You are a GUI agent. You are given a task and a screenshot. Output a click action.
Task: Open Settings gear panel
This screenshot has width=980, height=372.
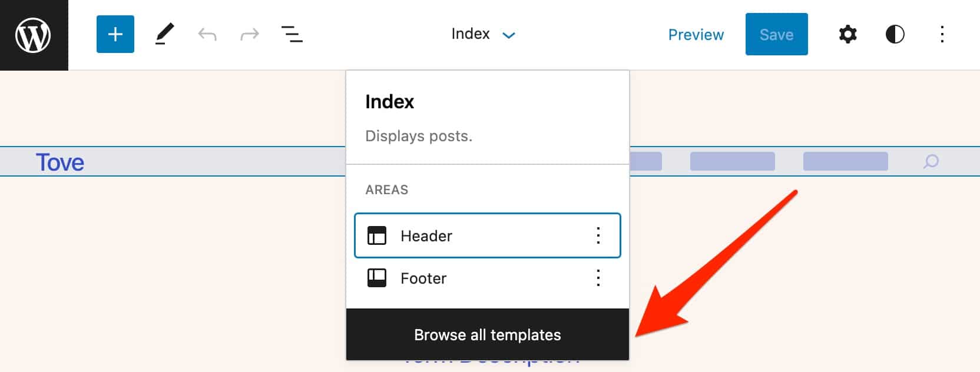[x=847, y=34]
